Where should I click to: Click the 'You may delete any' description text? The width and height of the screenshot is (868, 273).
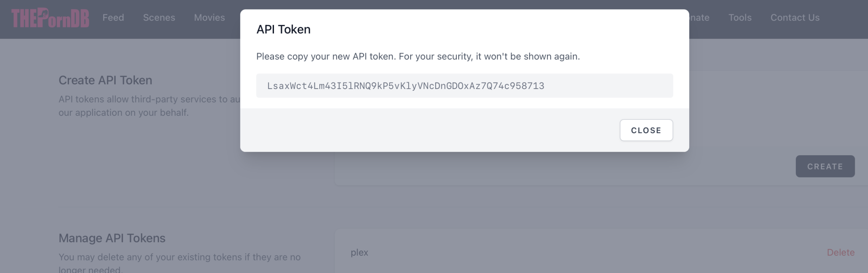[x=179, y=257]
